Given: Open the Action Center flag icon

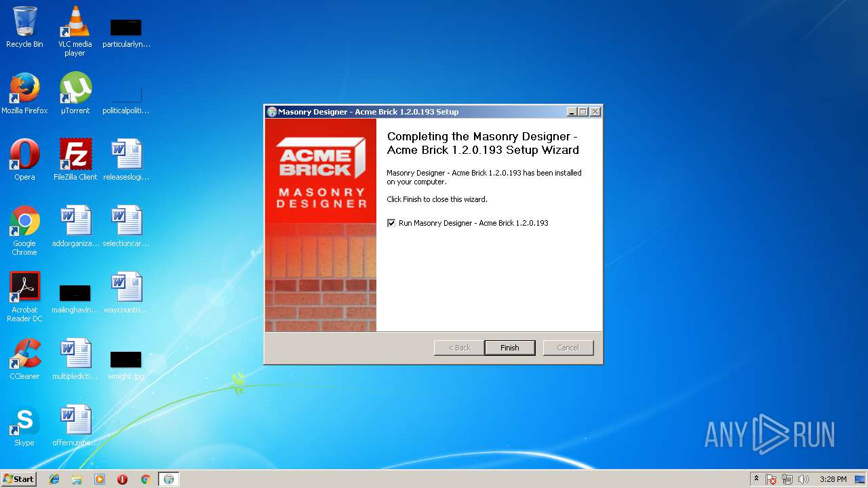Looking at the screenshot, I should [771, 479].
